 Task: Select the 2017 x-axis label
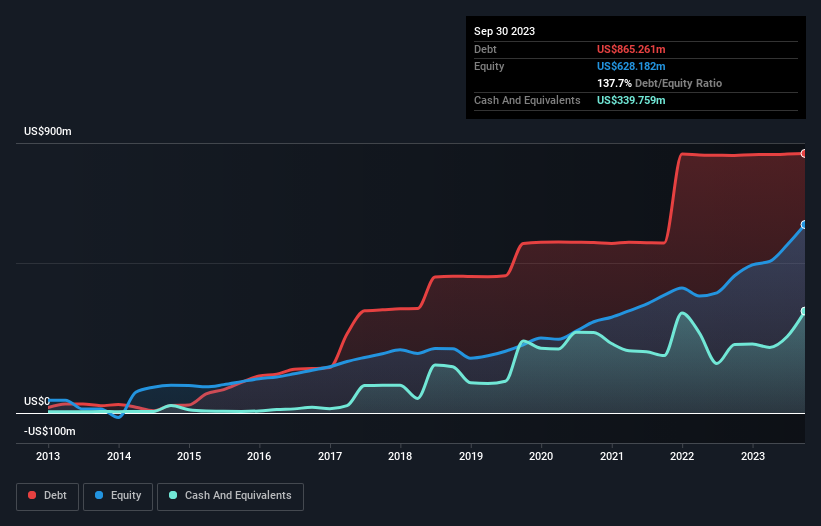coord(330,456)
